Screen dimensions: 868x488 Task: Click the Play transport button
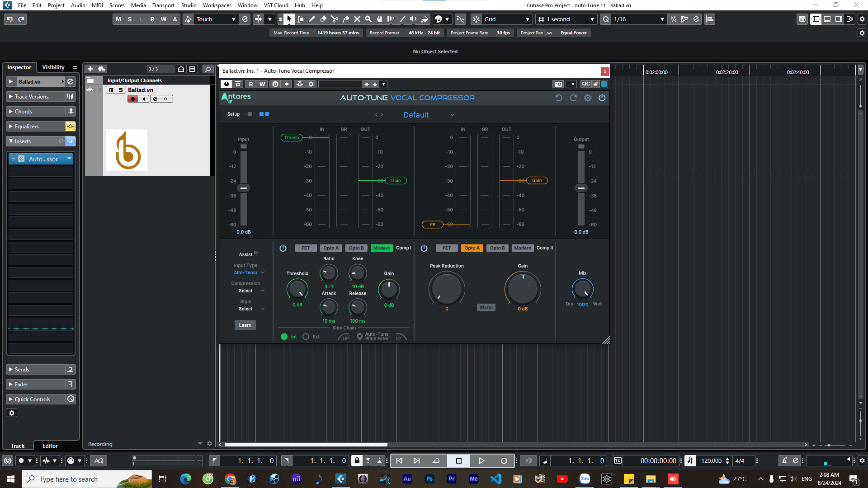point(481,460)
